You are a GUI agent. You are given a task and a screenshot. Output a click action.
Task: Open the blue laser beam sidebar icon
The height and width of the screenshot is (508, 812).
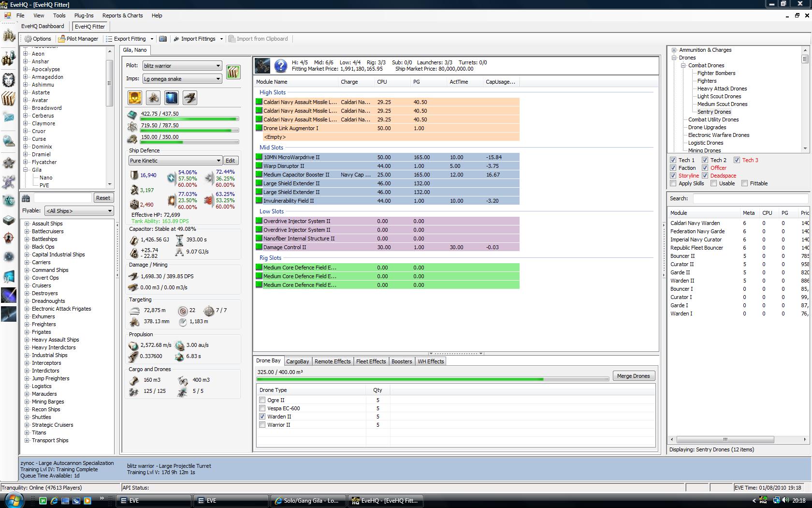point(9,295)
